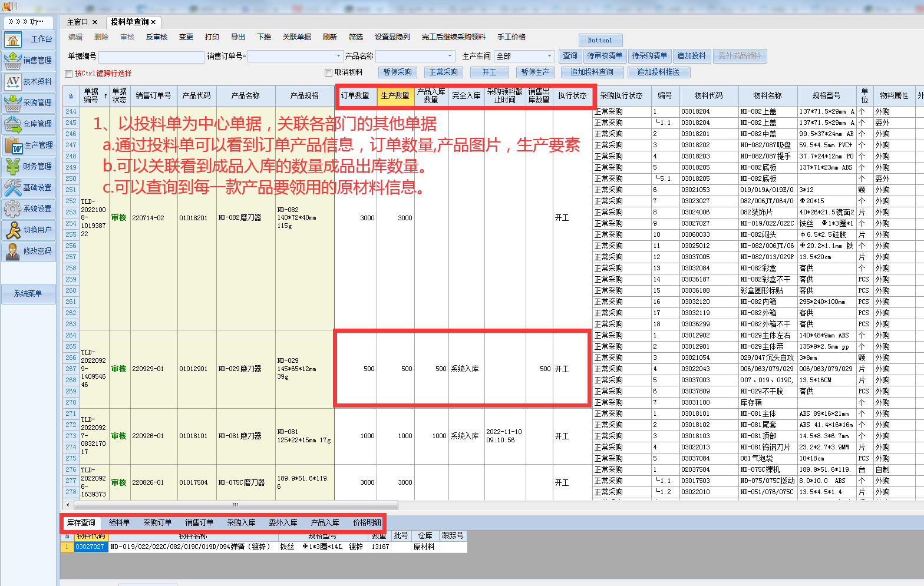
Task: Switch to 领料单 bottom tab
Action: click(119, 523)
